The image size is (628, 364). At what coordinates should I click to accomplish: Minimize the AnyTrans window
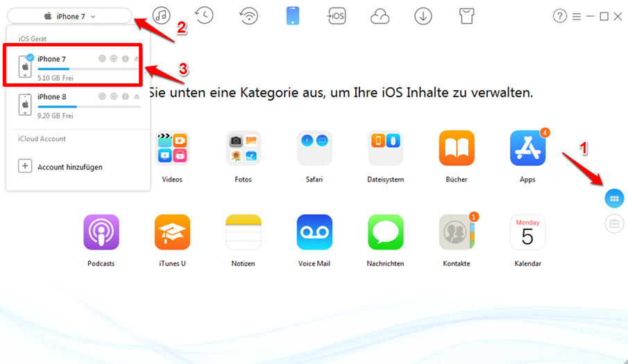(590, 17)
